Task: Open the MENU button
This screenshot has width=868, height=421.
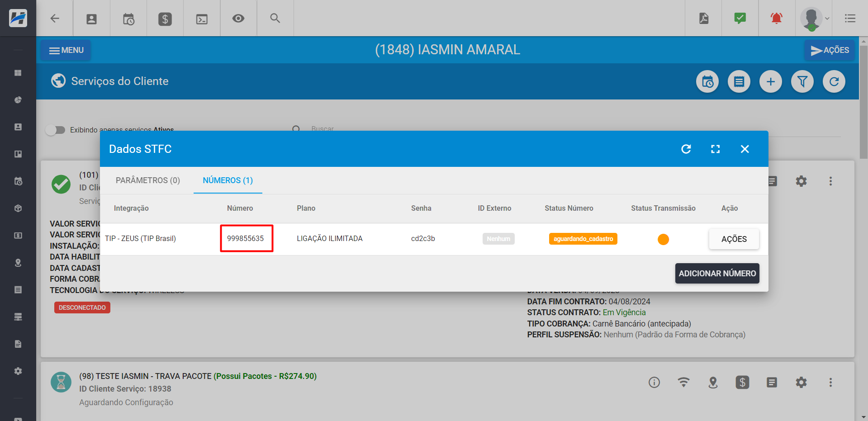Action: pyautogui.click(x=66, y=50)
